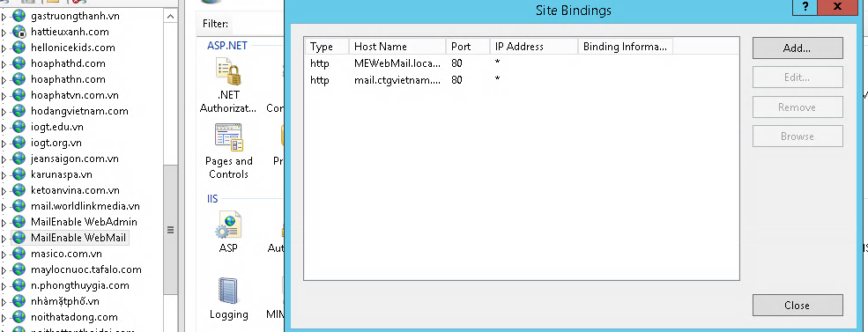Expand the masico.com.vn site node

(4, 254)
